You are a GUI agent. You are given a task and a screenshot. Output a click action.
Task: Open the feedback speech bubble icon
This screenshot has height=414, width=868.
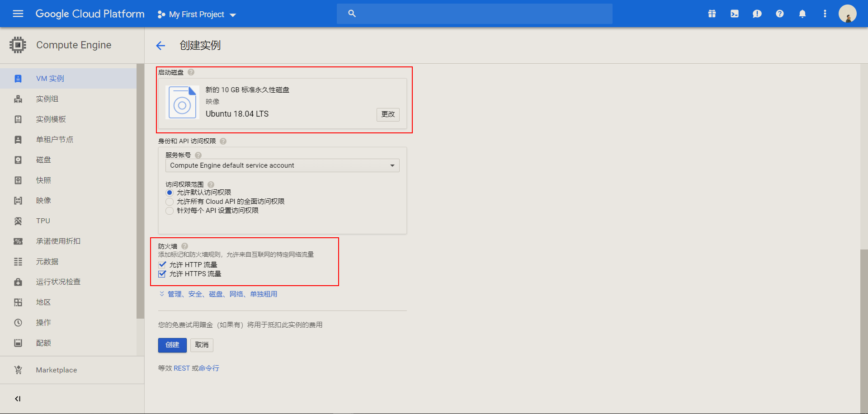pyautogui.click(x=757, y=14)
